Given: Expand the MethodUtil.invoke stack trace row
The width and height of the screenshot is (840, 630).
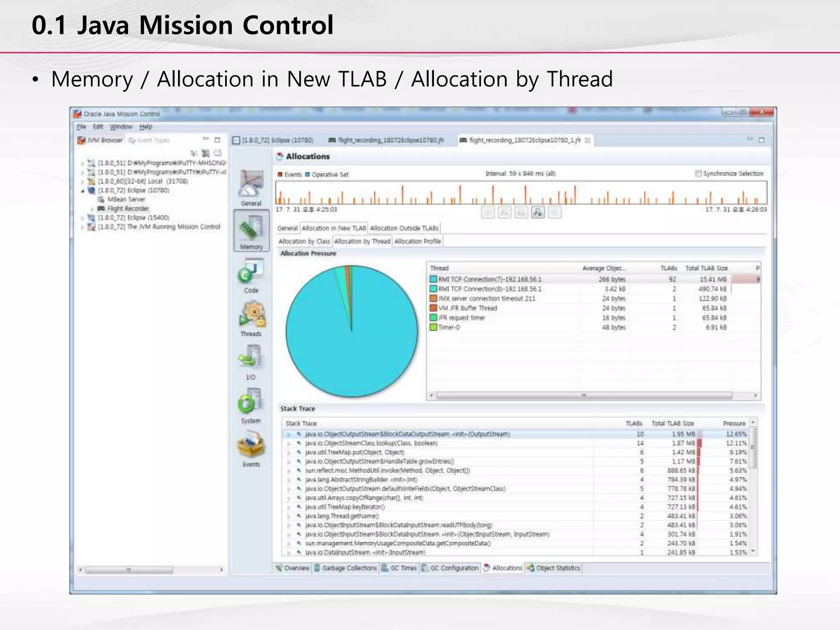Looking at the screenshot, I should point(289,471).
